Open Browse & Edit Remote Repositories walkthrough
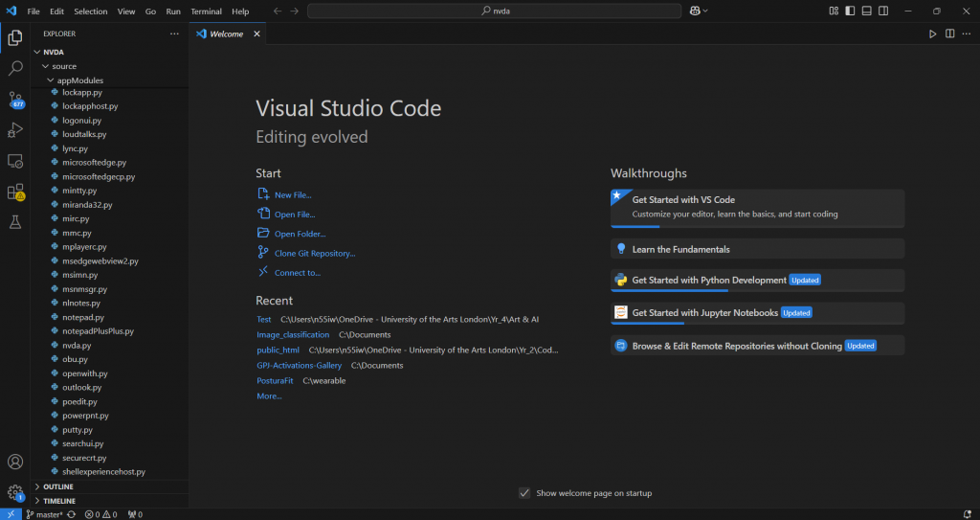The height and width of the screenshot is (520, 980). pos(757,346)
